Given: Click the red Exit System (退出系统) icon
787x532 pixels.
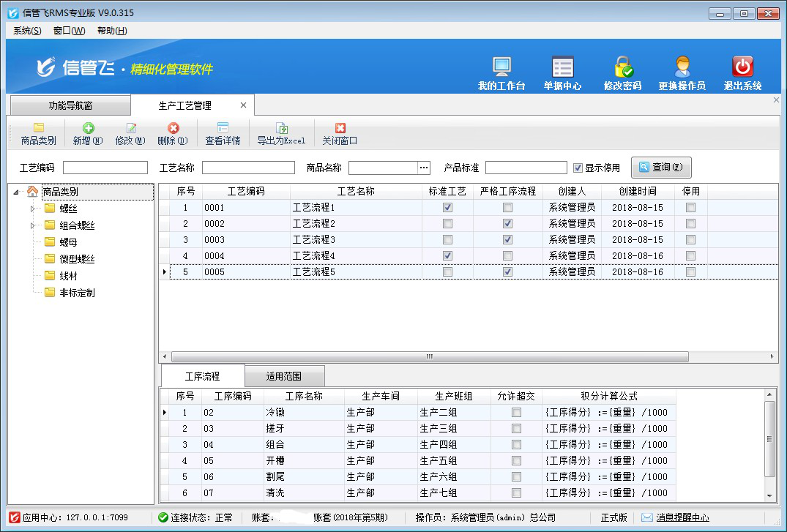Looking at the screenshot, I should click(742, 67).
